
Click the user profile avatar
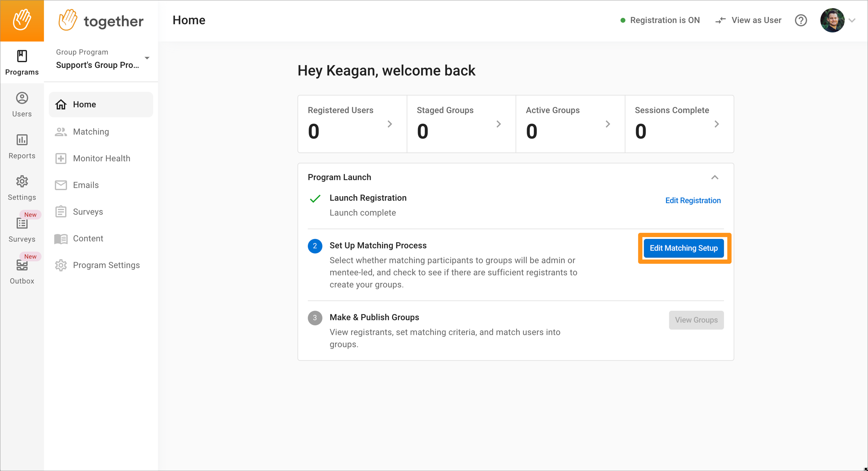click(832, 20)
